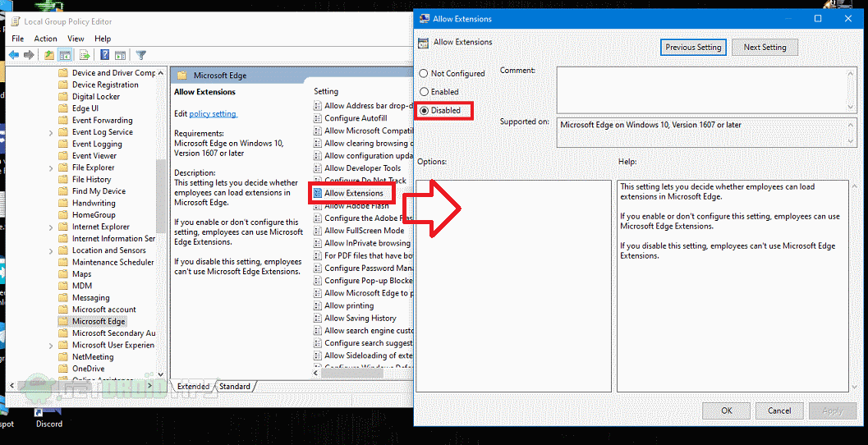
Task: Switch to the Standard tab
Action: [x=234, y=386]
